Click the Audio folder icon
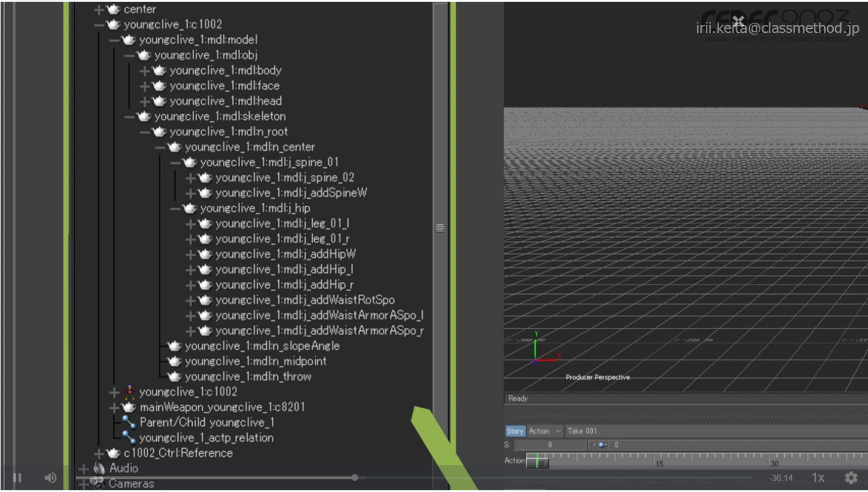The width and height of the screenshot is (868, 492). coord(99,468)
